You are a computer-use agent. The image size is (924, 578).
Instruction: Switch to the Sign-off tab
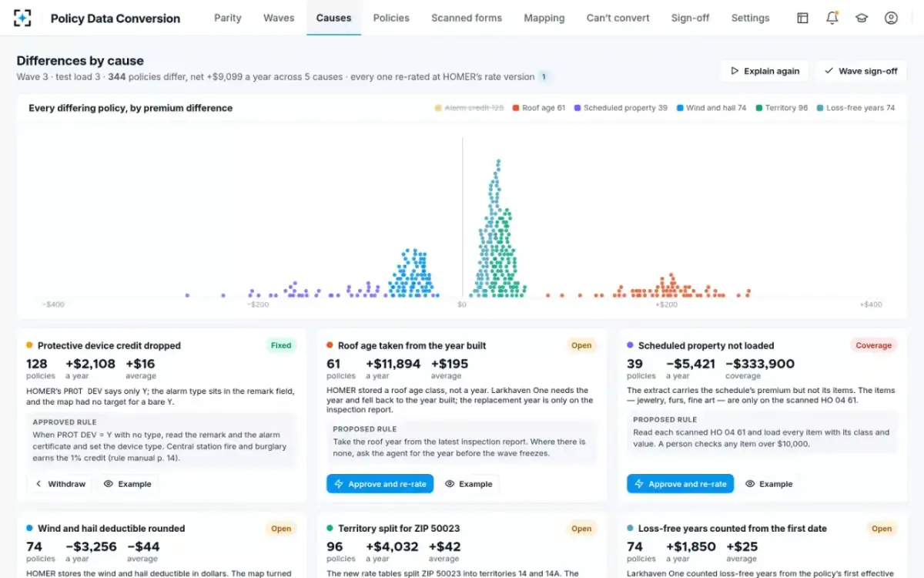pos(691,18)
